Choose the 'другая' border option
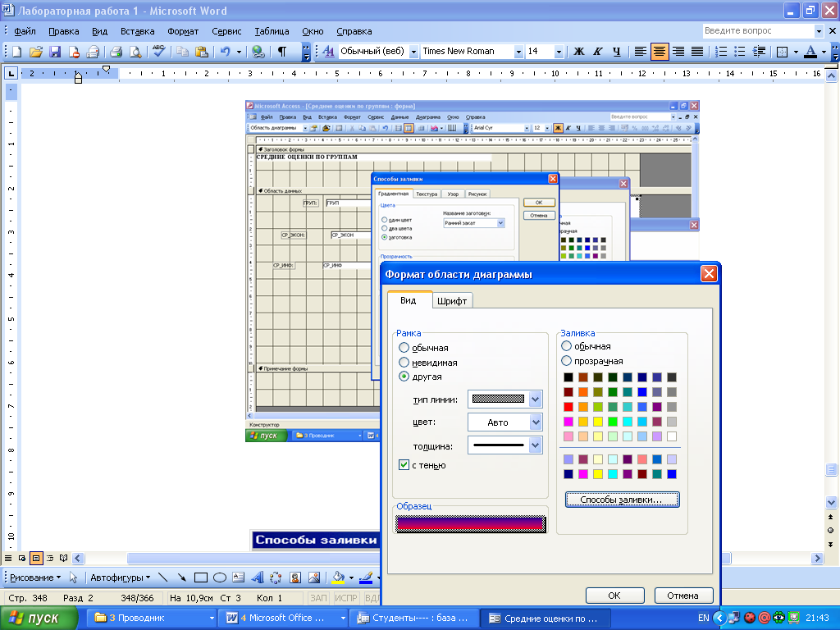840x630 pixels. [404, 376]
